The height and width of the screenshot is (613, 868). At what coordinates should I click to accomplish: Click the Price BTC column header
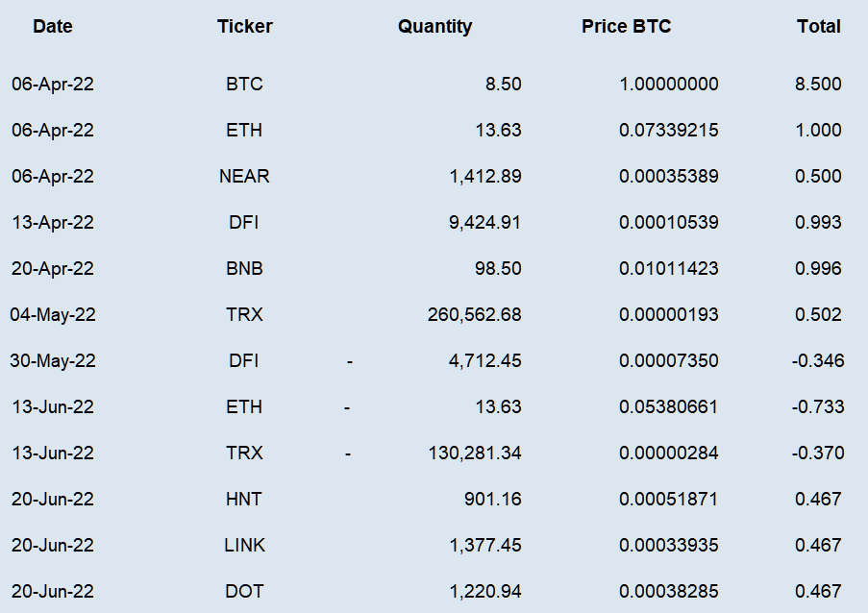(626, 26)
